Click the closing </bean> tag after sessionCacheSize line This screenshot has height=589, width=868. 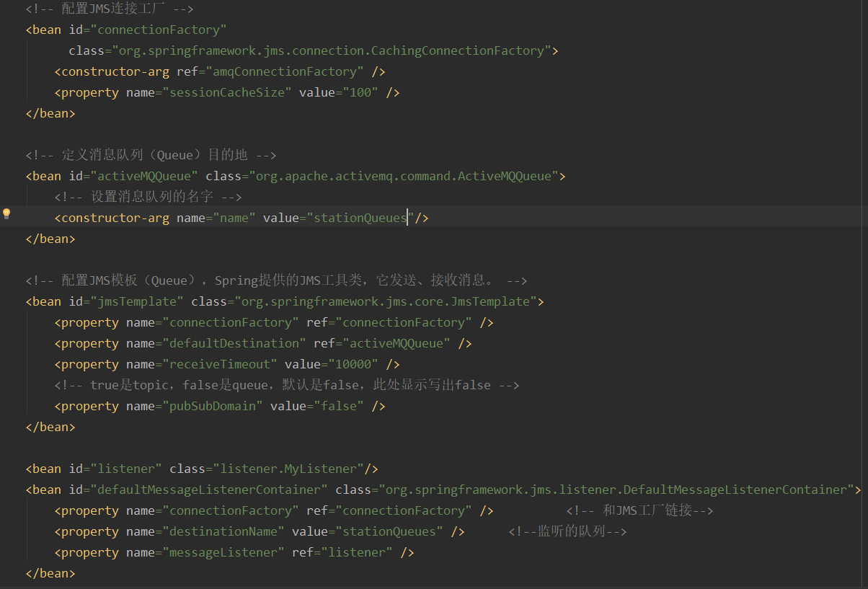[50, 114]
